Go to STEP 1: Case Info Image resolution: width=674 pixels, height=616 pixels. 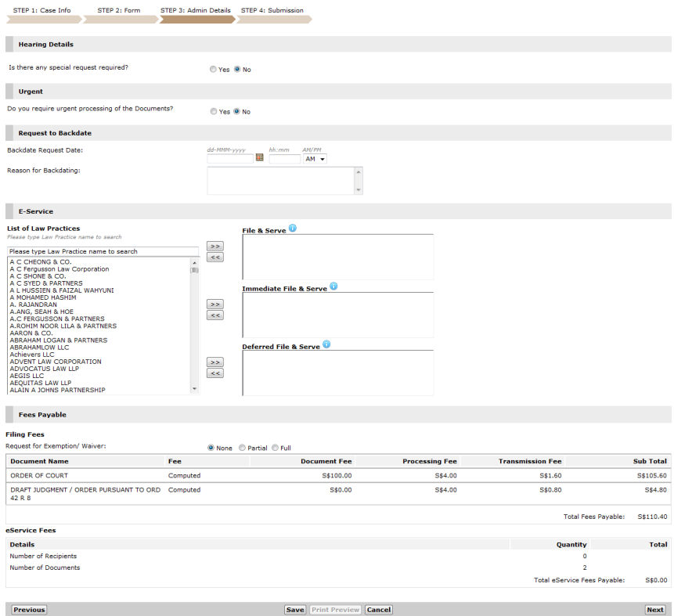coord(41,11)
